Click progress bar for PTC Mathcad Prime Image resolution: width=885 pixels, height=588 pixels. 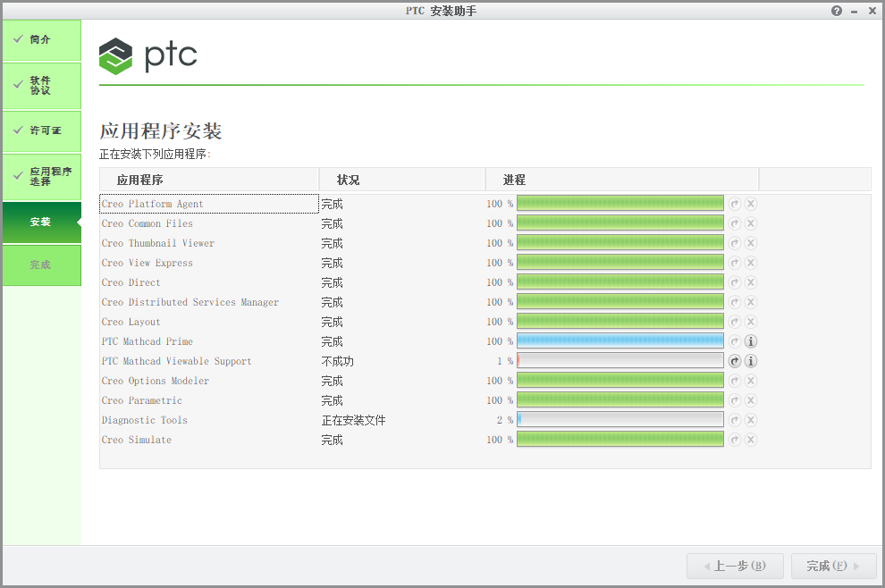(x=620, y=340)
